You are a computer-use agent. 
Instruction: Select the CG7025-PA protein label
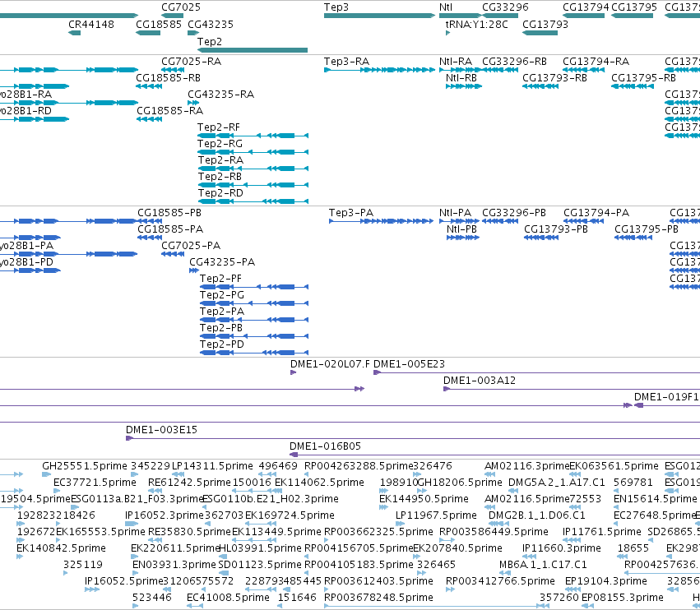pyautogui.click(x=191, y=246)
